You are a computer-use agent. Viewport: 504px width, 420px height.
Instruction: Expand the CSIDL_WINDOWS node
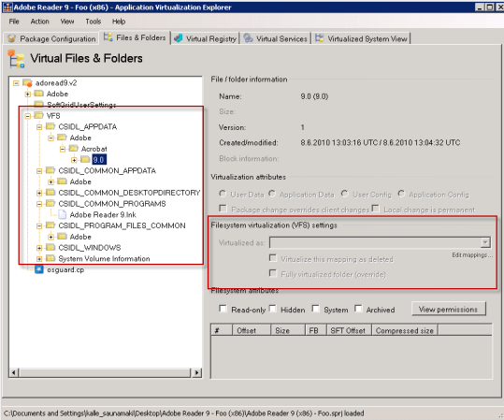39,248
